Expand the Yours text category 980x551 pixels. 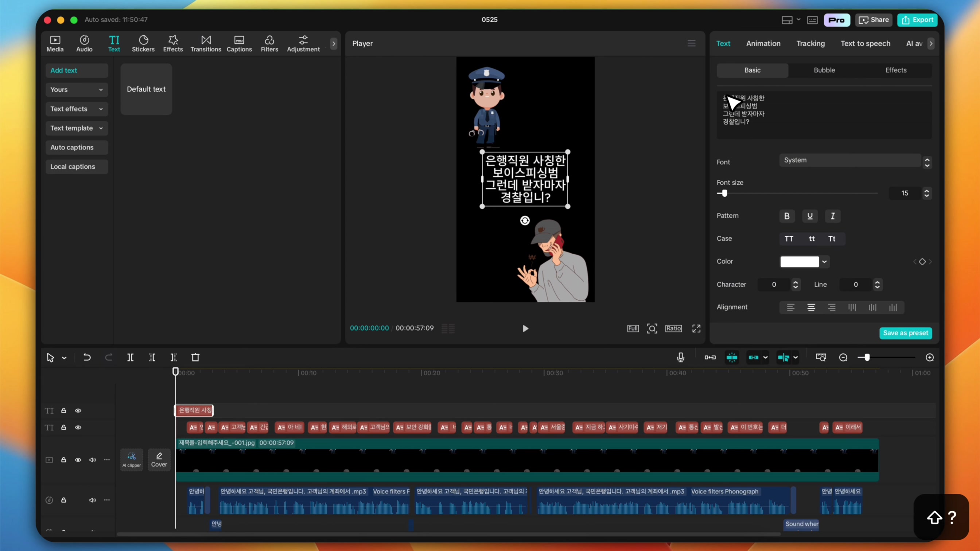click(x=77, y=90)
